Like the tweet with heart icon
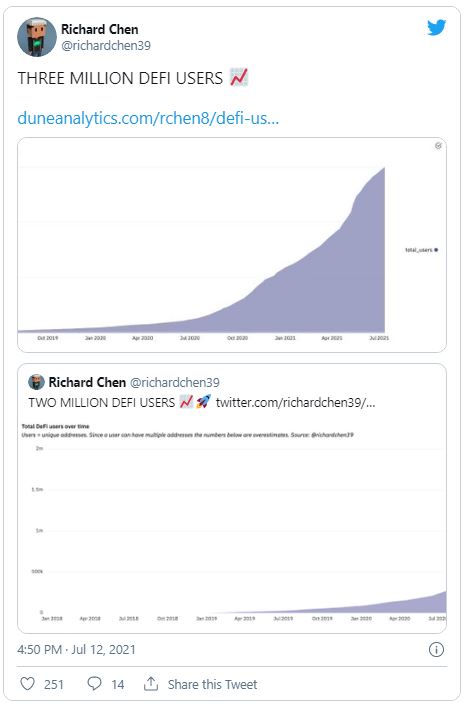 28,683
